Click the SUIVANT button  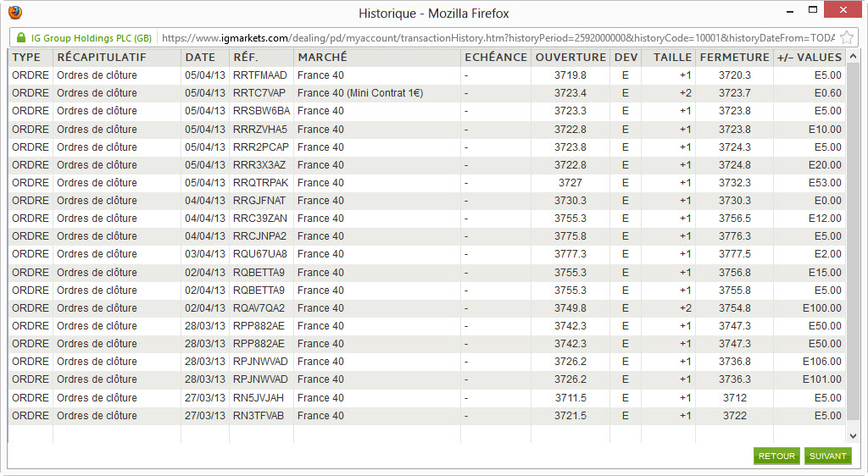pos(827,457)
